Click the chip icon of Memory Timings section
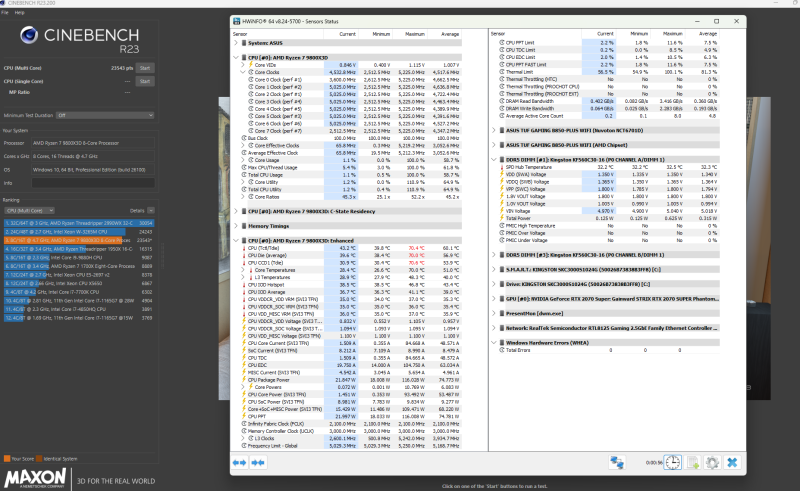The height and width of the screenshot is (491, 800). pos(243,226)
